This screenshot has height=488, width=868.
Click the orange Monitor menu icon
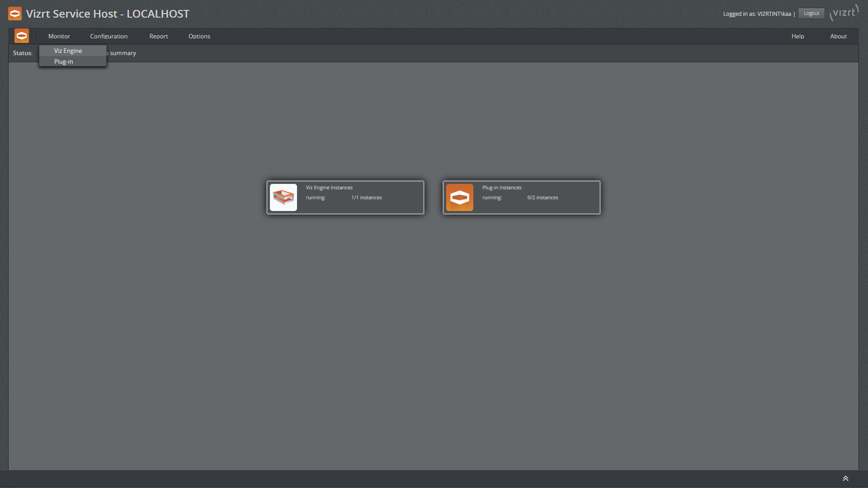point(21,36)
